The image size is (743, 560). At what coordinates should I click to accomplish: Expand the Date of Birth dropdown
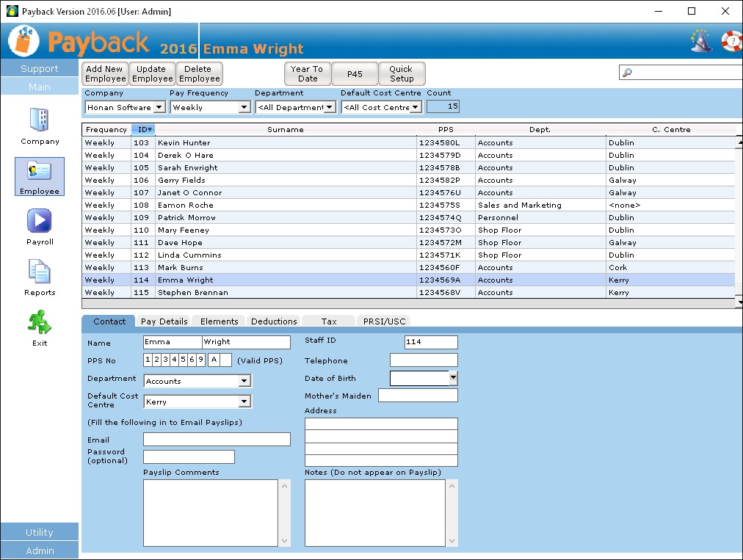pyautogui.click(x=453, y=378)
